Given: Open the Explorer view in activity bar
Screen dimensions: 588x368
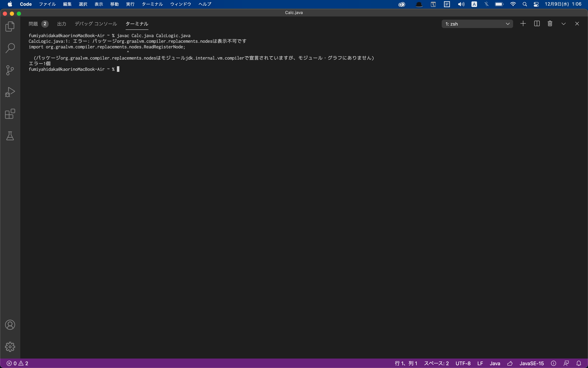Looking at the screenshot, I should [x=10, y=26].
